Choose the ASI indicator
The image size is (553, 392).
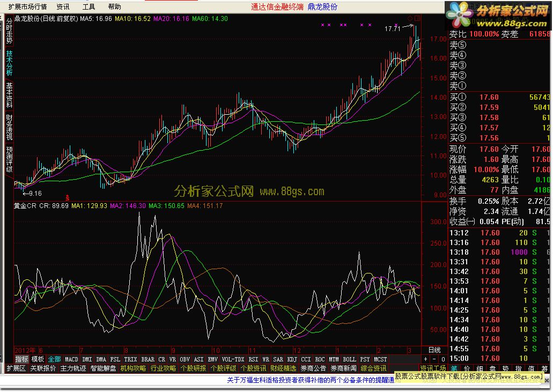[x=199, y=359]
